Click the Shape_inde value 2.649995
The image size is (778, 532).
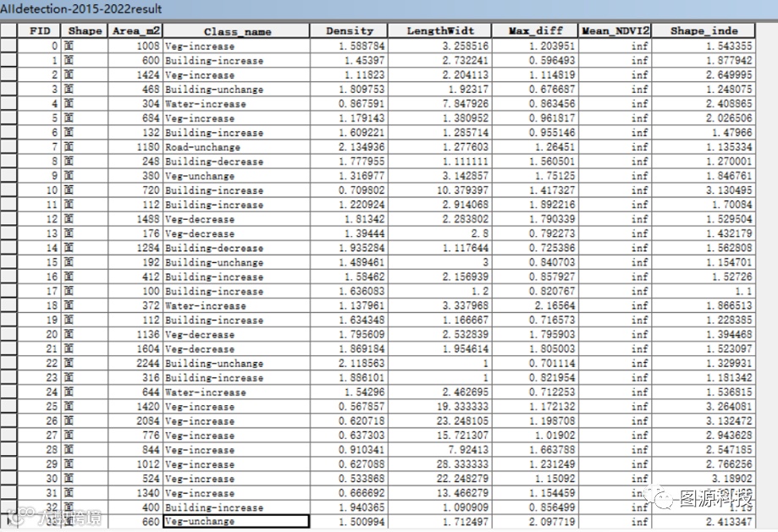click(704, 75)
